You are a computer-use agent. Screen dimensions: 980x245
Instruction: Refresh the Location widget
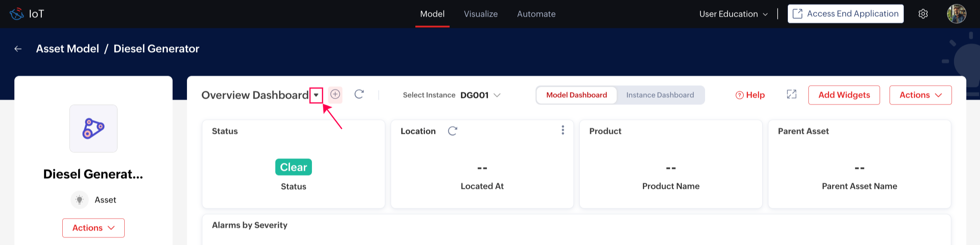coord(452,131)
